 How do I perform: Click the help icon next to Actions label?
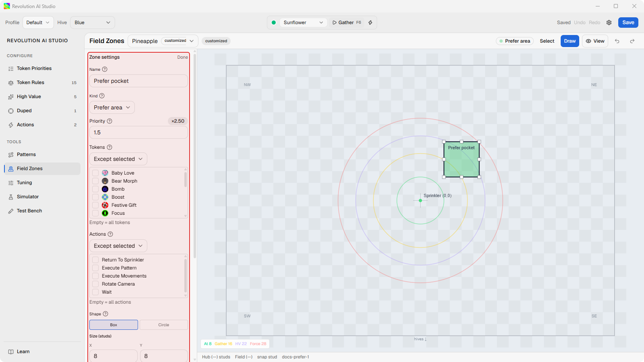click(x=110, y=234)
